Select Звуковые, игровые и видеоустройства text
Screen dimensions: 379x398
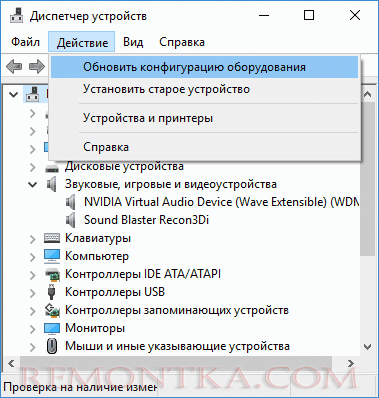tap(171, 184)
